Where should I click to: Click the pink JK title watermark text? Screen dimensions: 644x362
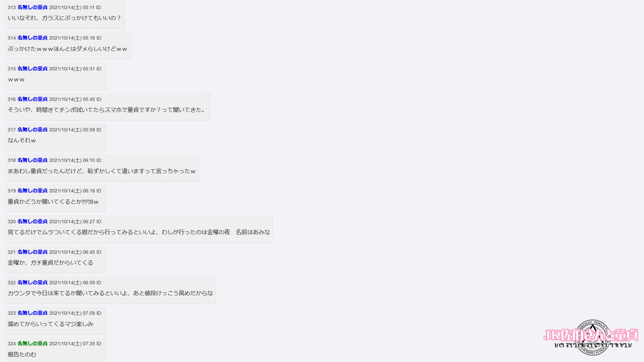tap(591, 335)
